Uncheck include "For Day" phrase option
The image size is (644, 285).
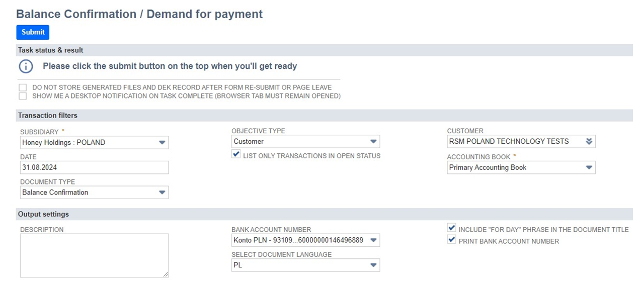coord(451,228)
